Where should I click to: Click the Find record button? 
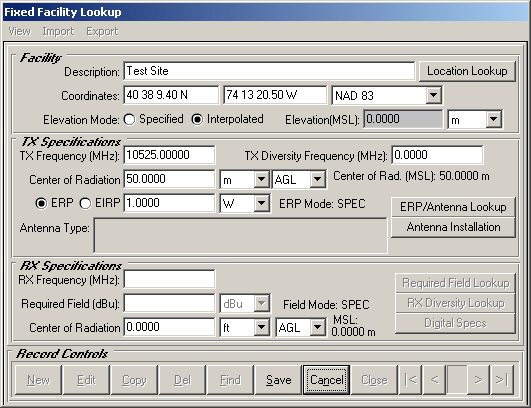231,380
